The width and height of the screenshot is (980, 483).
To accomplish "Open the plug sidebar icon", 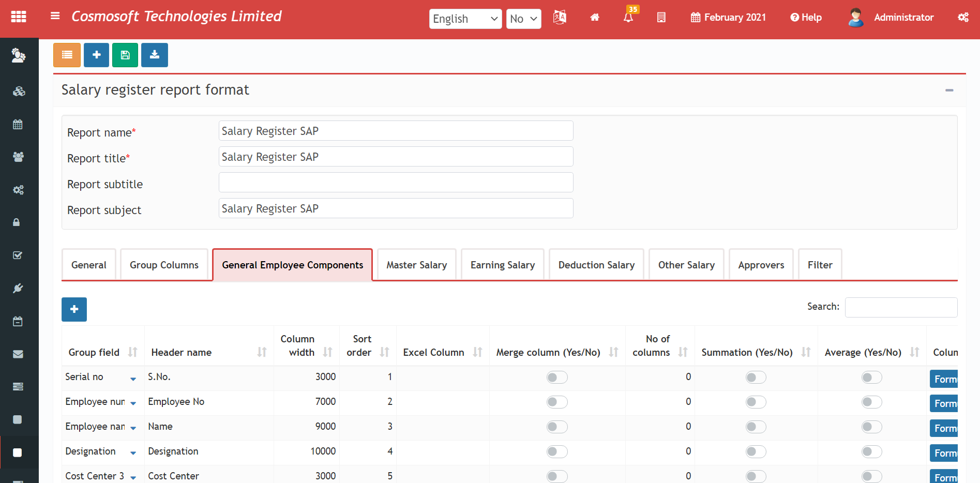I will coord(18,288).
